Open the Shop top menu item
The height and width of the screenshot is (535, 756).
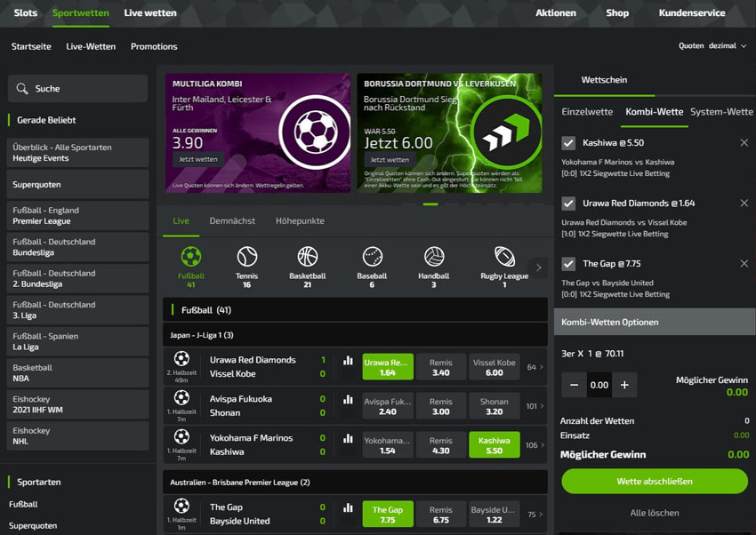(617, 13)
